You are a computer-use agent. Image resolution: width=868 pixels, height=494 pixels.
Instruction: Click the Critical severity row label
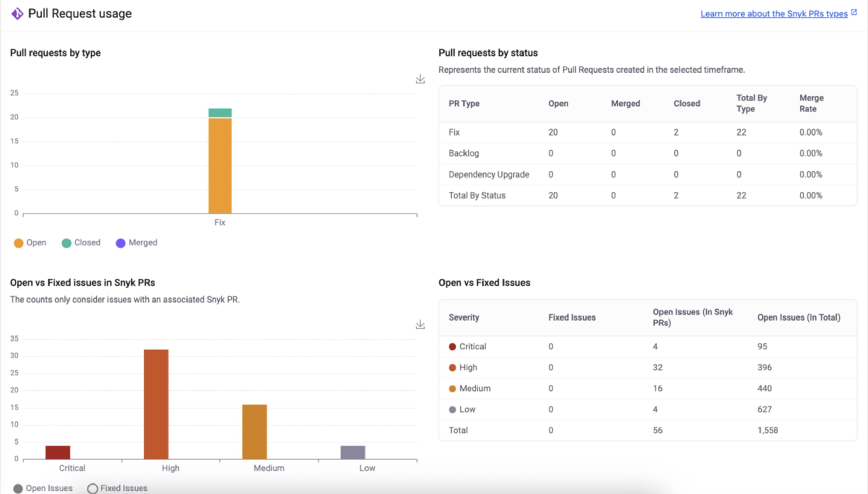tap(473, 346)
